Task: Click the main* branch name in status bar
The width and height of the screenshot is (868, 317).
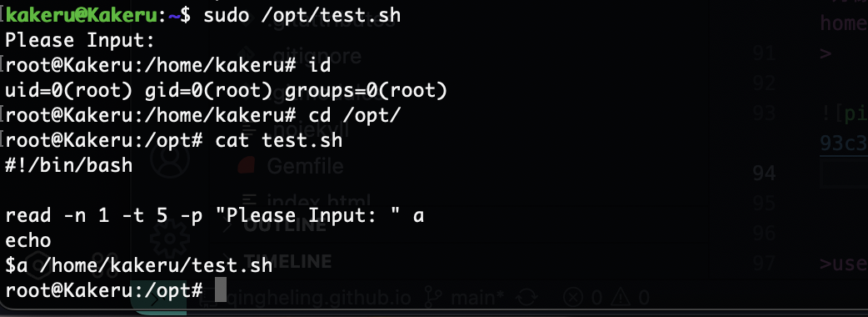Action: point(476,298)
